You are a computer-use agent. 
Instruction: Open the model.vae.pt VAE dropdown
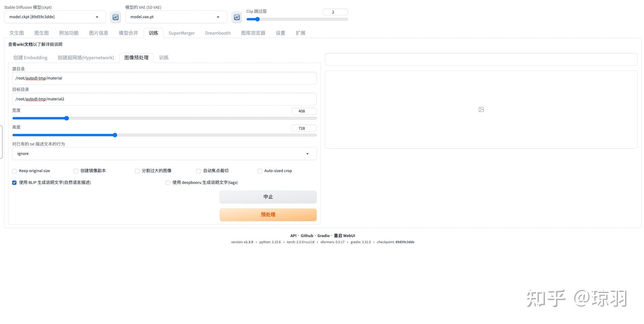176,17
